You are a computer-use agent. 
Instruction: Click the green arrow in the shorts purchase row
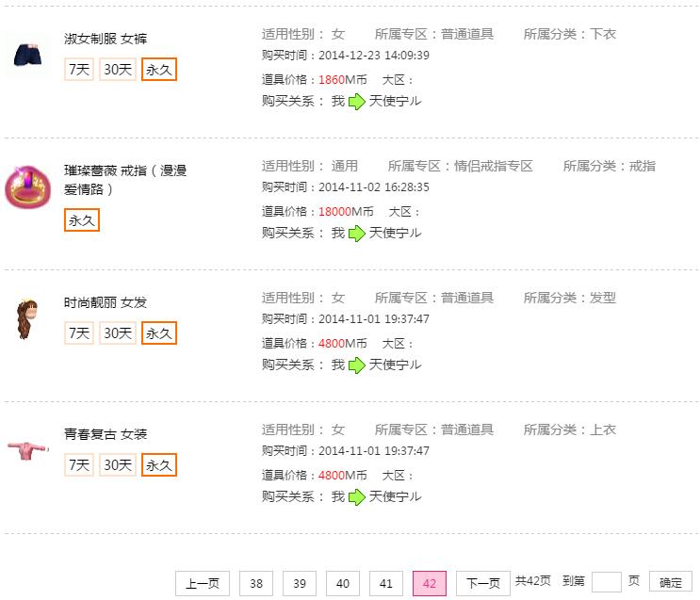click(x=357, y=102)
